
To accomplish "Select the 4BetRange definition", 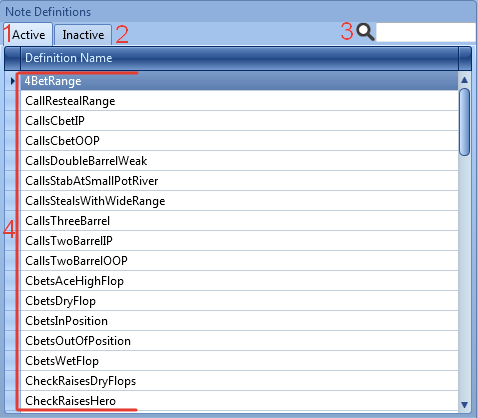I will 239,81.
